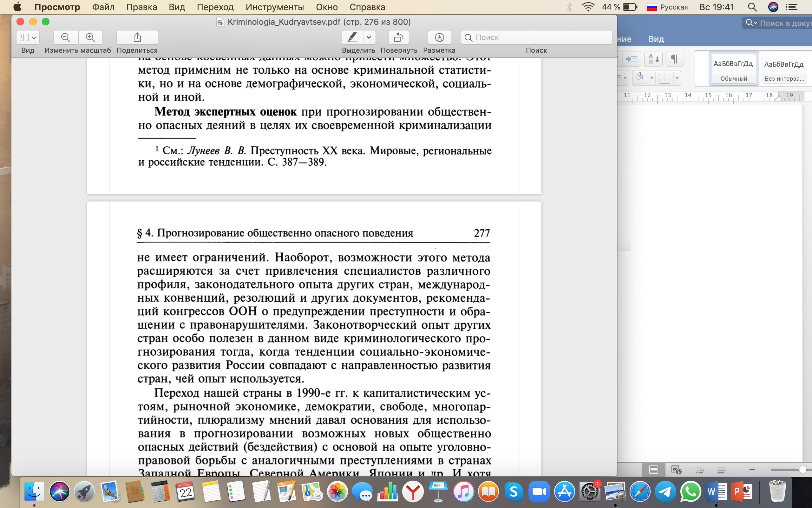Screen dimensions: 812x508
Task: Click the Word zoom slider knob
Action: pyautogui.click(x=802, y=470)
